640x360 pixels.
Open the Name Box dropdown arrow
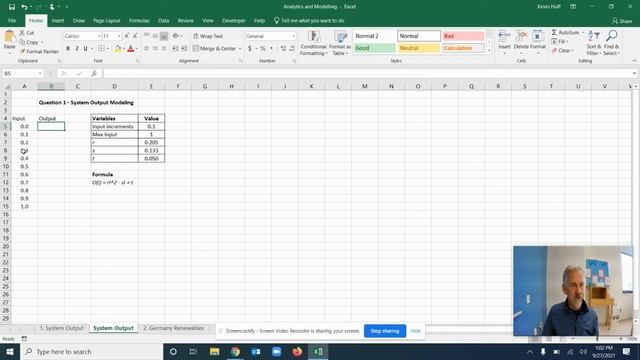40,73
